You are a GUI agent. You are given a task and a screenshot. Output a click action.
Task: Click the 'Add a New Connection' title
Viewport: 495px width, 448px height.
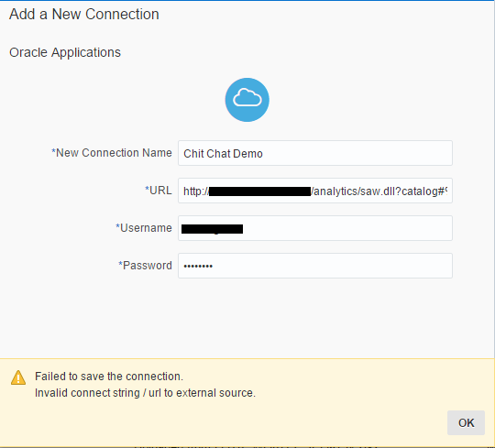(x=84, y=14)
